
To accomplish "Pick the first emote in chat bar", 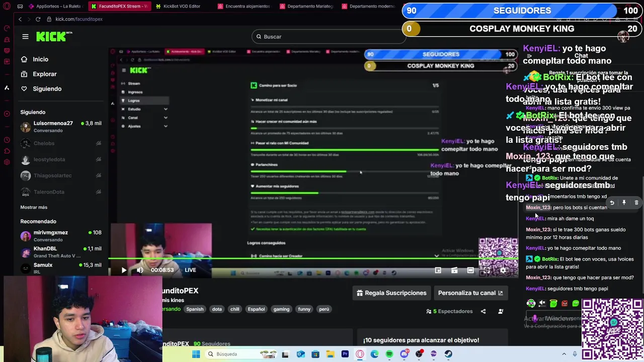I will (531, 303).
